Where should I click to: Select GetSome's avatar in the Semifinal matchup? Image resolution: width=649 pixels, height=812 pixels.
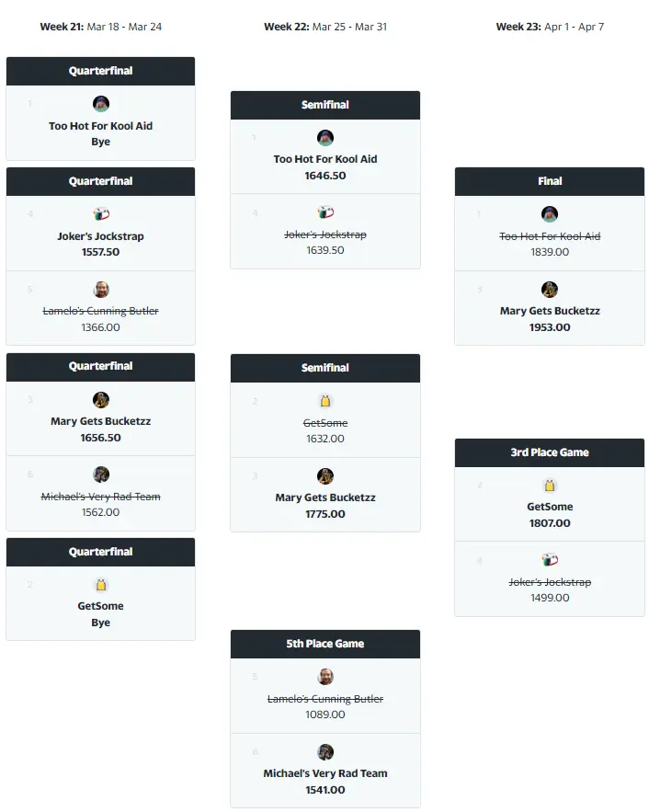tap(325, 402)
